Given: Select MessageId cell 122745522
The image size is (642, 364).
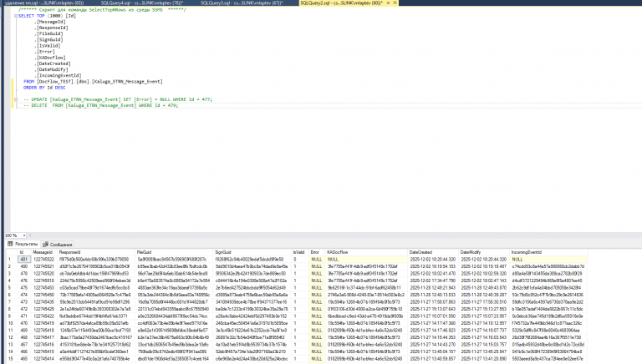Looking at the screenshot, I should [x=43, y=260].
